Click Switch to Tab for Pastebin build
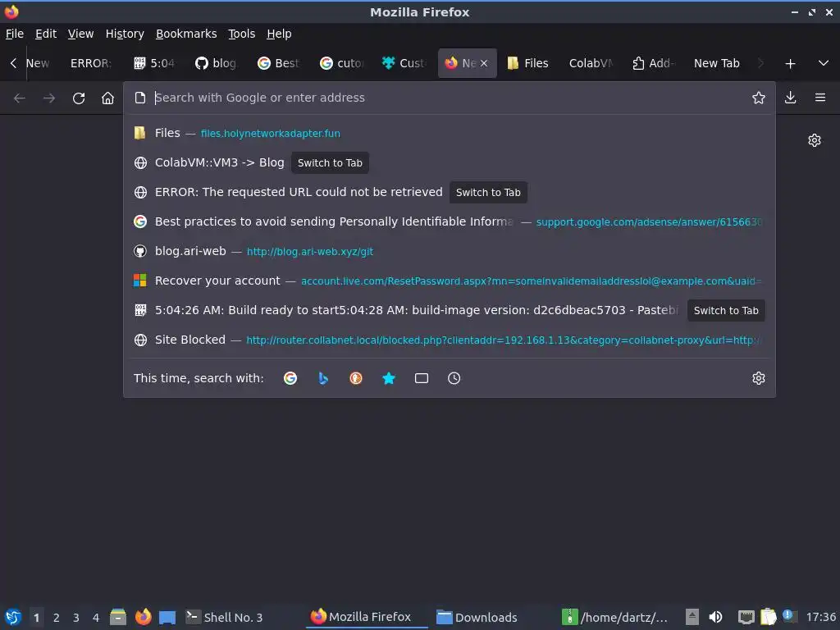Screen dimensions: 840x630 tap(726, 311)
